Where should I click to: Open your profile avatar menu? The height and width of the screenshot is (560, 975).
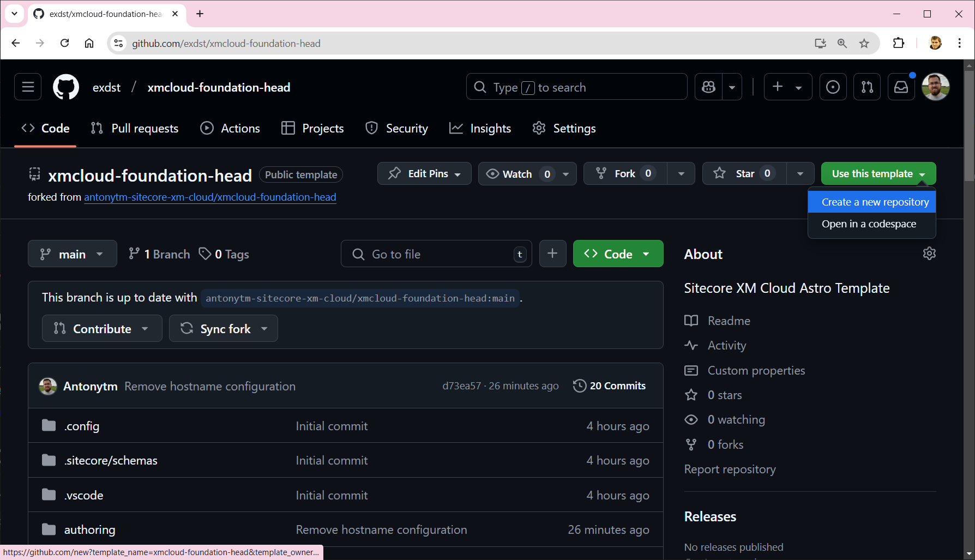coord(936,87)
